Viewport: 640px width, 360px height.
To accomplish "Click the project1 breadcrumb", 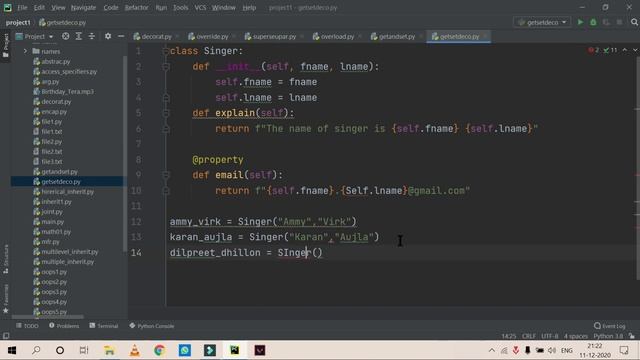I will pos(18,22).
